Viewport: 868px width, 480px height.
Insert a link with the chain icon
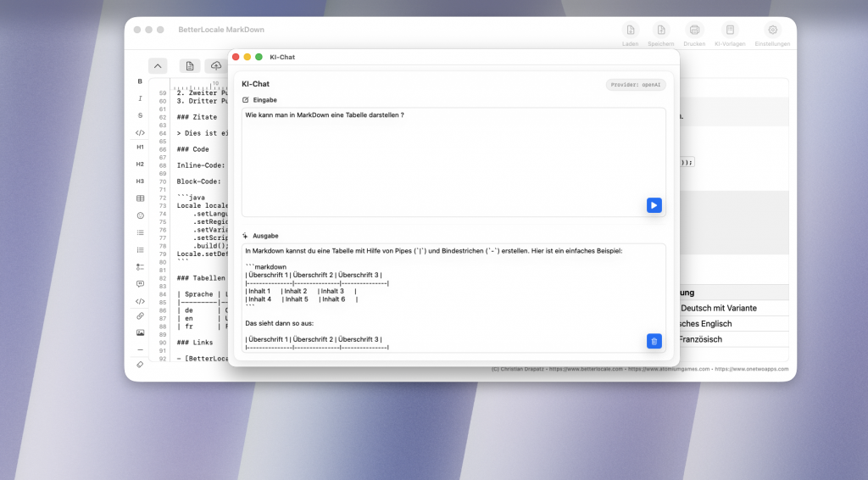140,315
